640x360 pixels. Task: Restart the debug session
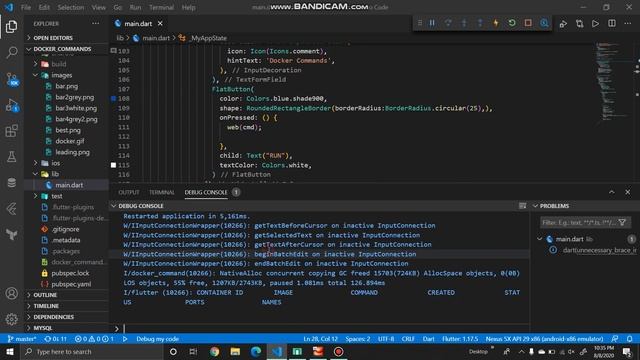512,23
